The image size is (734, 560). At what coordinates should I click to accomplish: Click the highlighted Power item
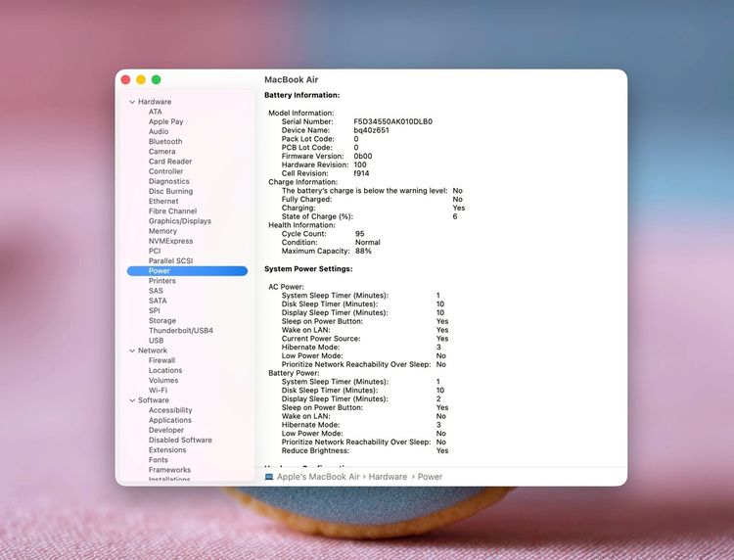pos(187,271)
